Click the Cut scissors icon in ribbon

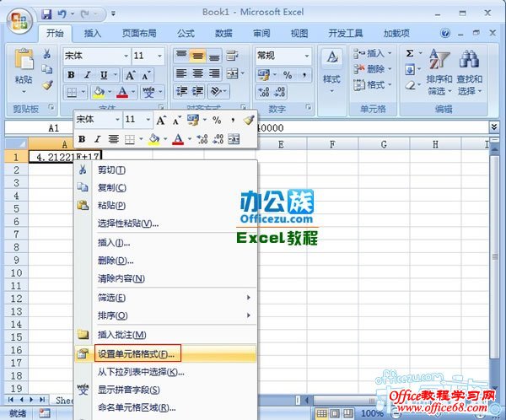[x=47, y=54]
